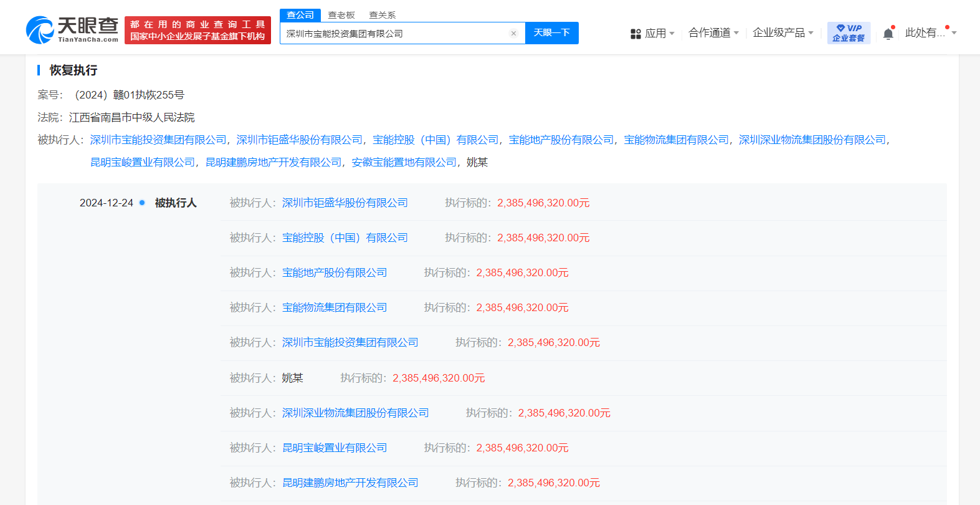
Task: Click the red 国家中小企业发展子基金旗下机构 banner
Action: (197, 31)
